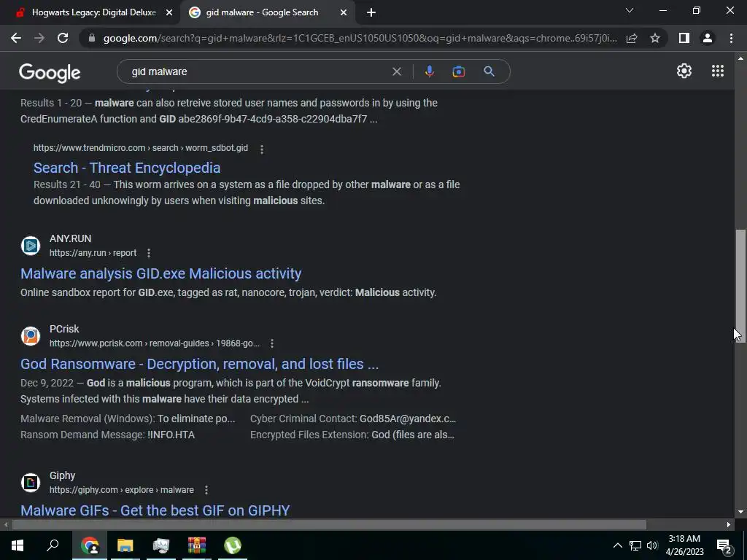The width and height of the screenshot is (747, 560).
Task: Click the giphy.com explore URL
Action: (x=122, y=490)
